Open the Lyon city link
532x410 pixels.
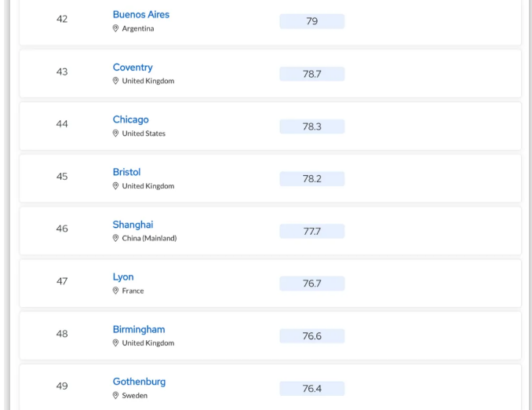coord(123,276)
